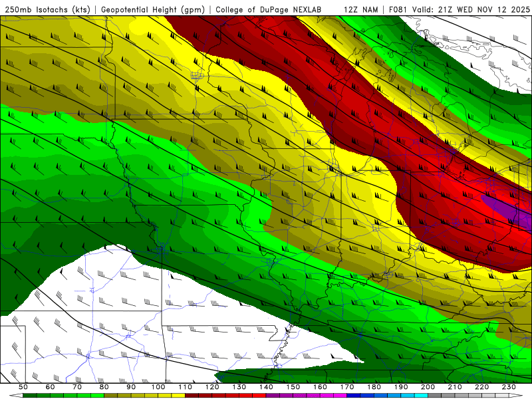Click the 50 label on color bar
Image resolution: width=532 pixels, height=399 pixels.
[23, 387]
